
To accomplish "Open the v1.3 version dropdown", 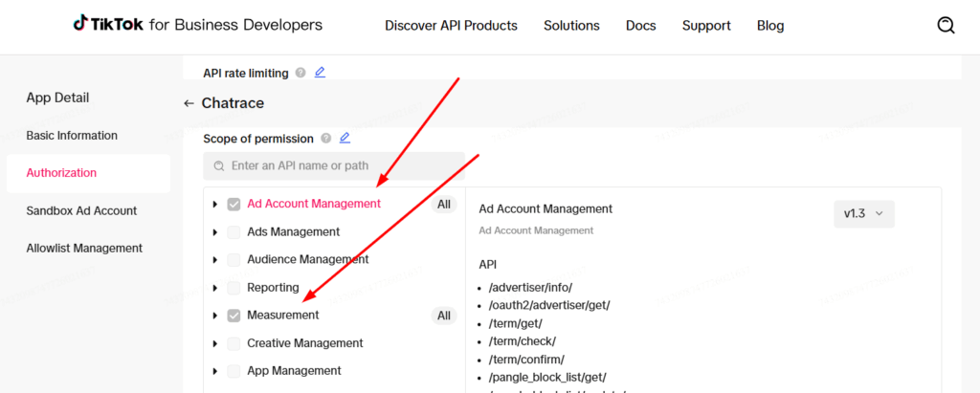I will point(863,214).
